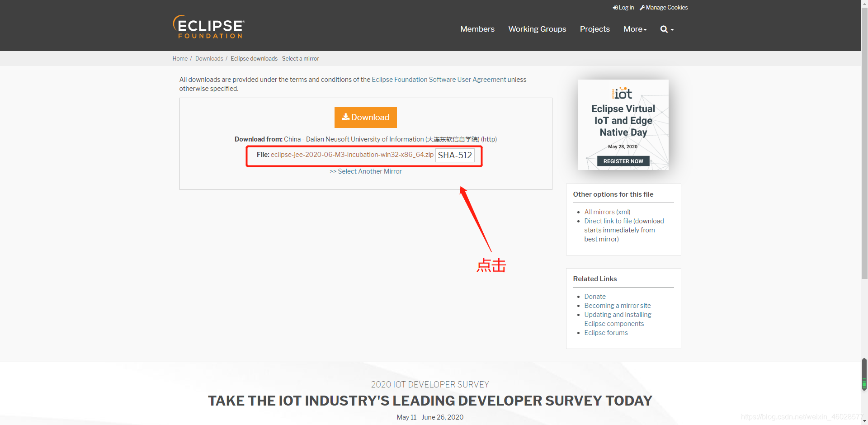Click the search magnifier icon
The height and width of the screenshot is (425, 868).
point(664,29)
